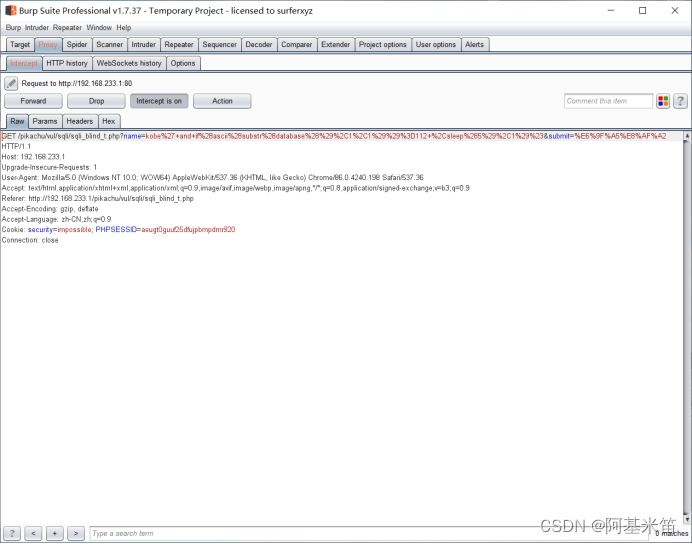The width and height of the screenshot is (692, 544).
Task: Forward the intercepted request
Action: (x=33, y=101)
